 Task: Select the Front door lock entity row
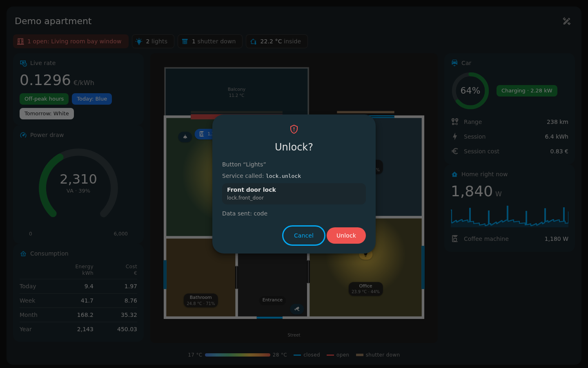(294, 193)
